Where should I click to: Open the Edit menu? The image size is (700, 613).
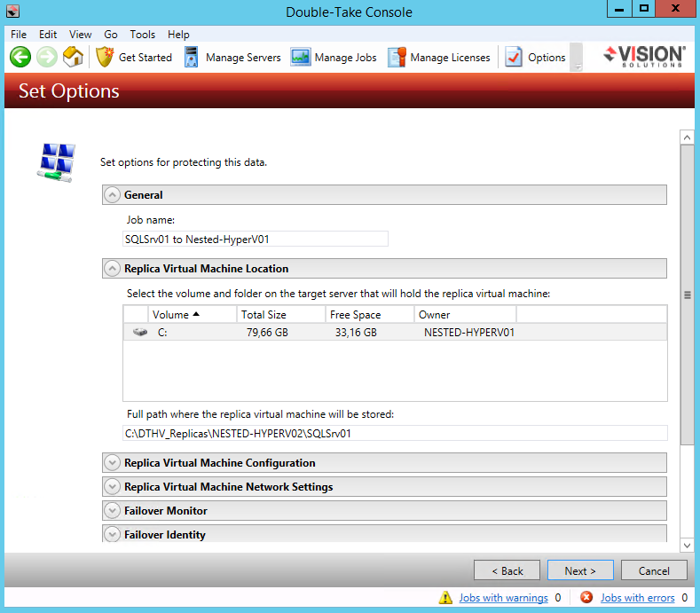48,35
